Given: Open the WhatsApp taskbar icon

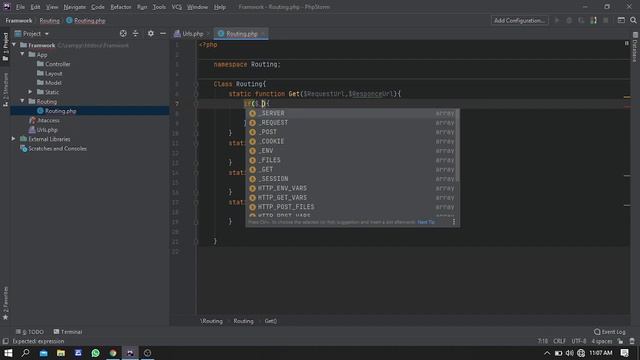Looking at the screenshot, I should [96, 353].
